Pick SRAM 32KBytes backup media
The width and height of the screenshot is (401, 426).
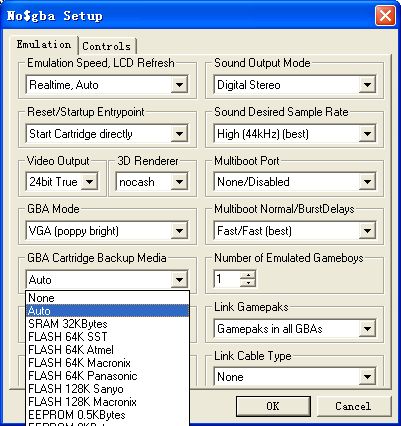point(107,324)
